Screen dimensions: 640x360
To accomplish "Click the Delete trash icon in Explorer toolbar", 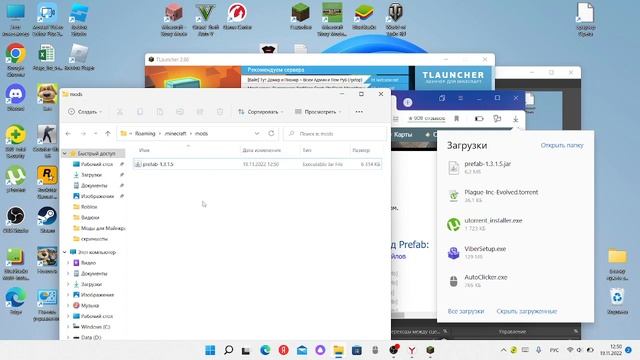I will tap(220, 112).
